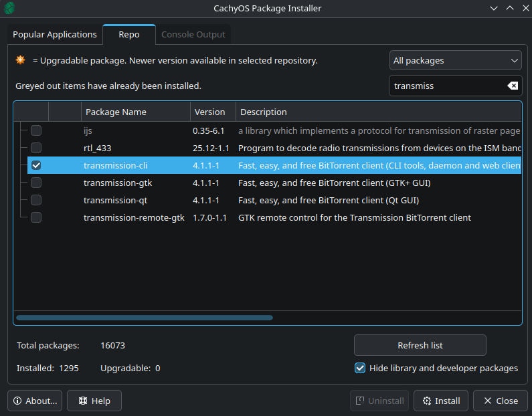Select the rtl_433 package name
This screenshot has height=416, width=532.
pos(98,148)
